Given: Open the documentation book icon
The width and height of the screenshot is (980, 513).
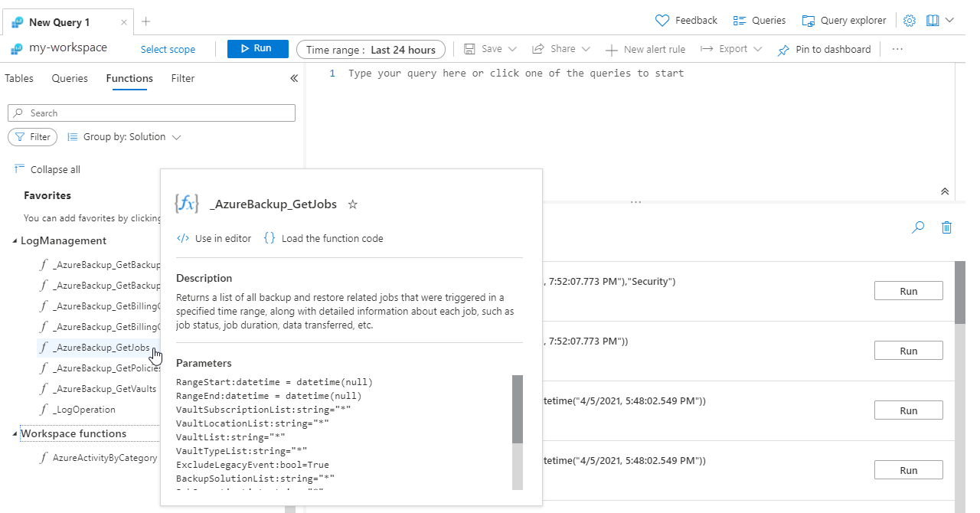Looking at the screenshot, I should [x=932, y=21].
